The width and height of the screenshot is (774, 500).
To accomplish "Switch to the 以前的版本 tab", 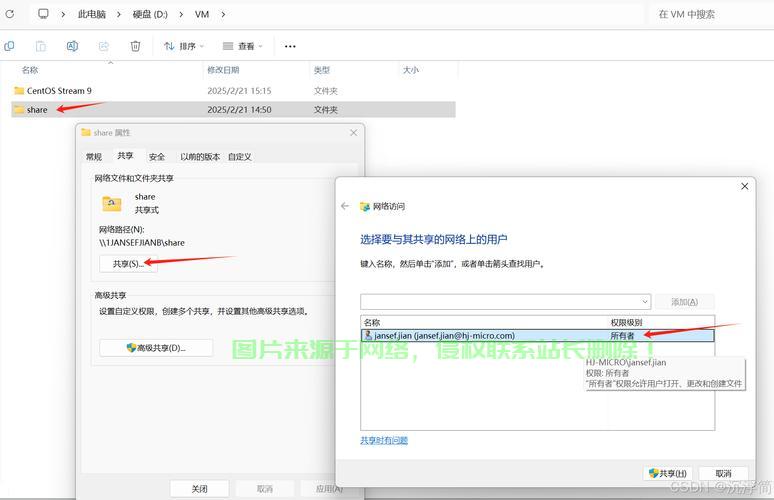I will coord(200,156).
